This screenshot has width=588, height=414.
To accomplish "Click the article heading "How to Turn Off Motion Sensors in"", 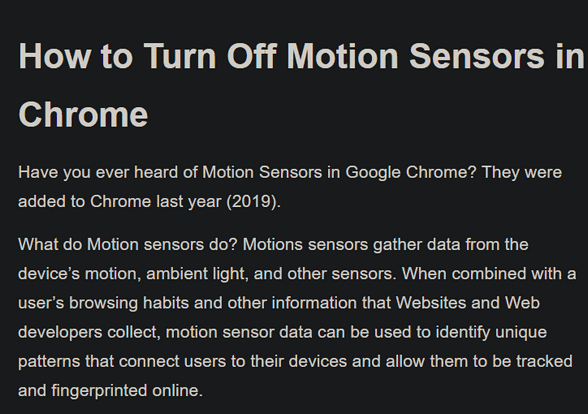I will tap(301, 56).
